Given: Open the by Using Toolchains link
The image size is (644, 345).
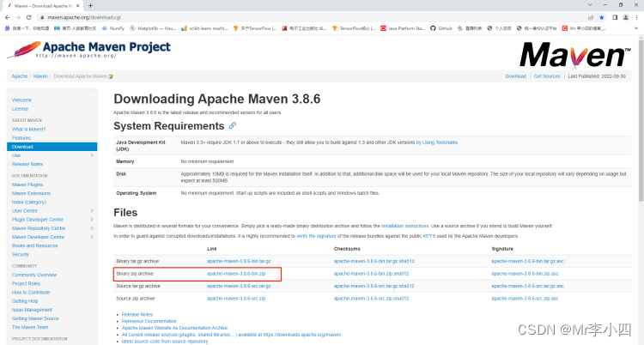Looking at the screenshot, I should pyautogui.click(x=437, y=142).
